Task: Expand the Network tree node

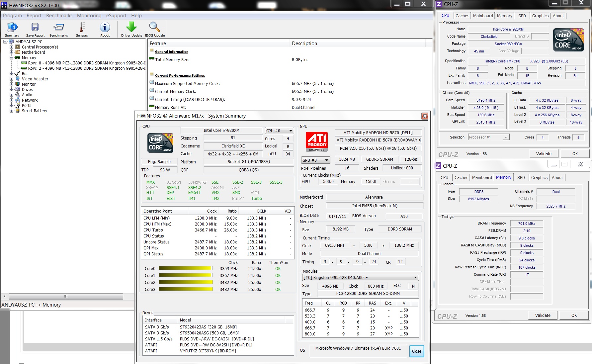Action: pos(12,100)
